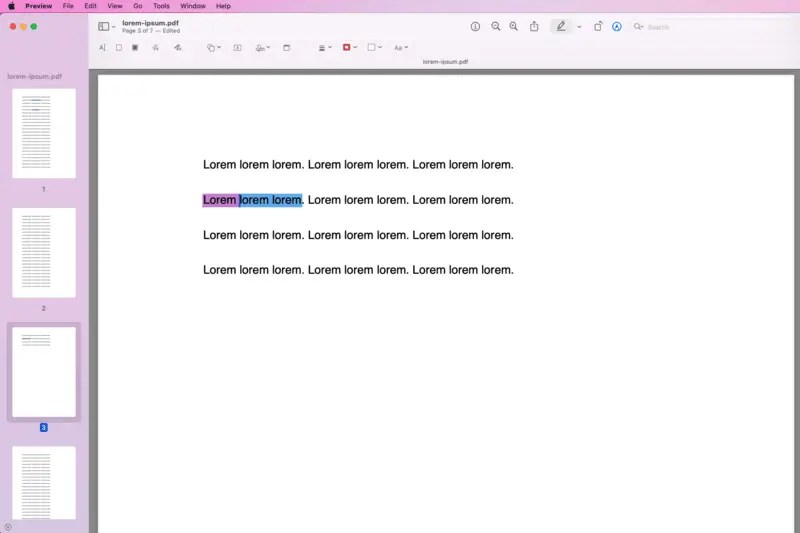
Task: Select the Redact tool
Action: 135,47
